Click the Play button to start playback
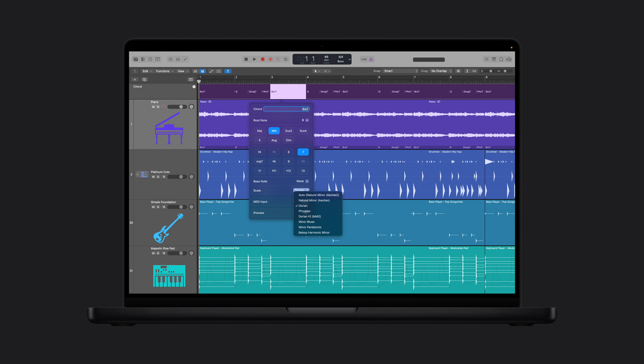The width and height of the screenshot is (644, 364). coord(255,59)
